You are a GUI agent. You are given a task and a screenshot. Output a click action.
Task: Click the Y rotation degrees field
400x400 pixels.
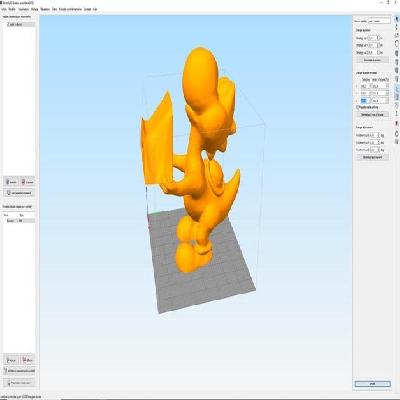click(x=375, y=143)
